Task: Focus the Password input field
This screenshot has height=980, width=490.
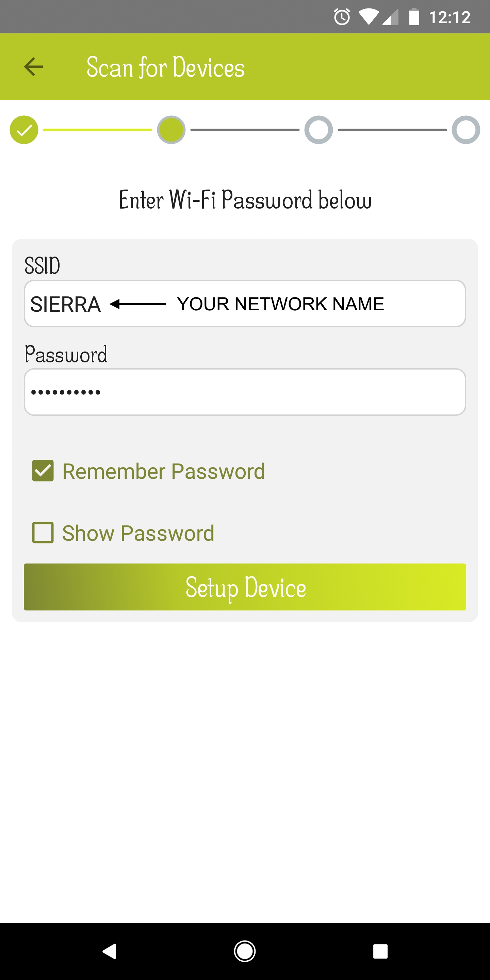Action: click(x=245, y=392)
